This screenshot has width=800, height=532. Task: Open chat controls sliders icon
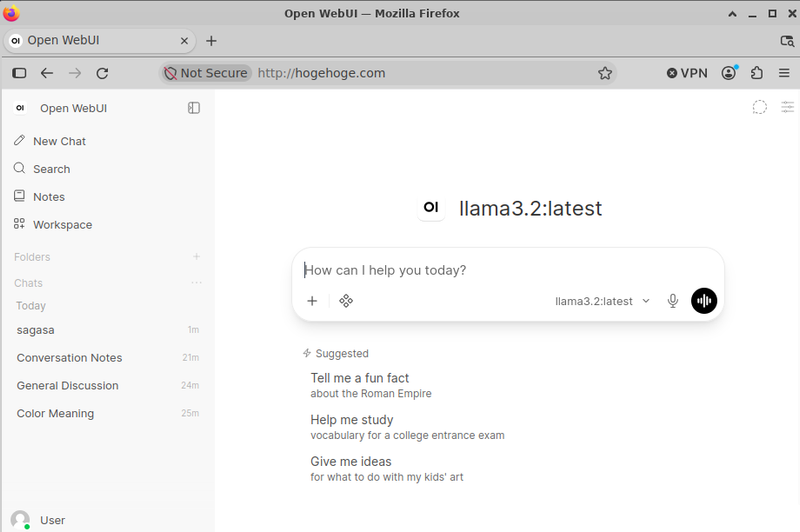788,107
